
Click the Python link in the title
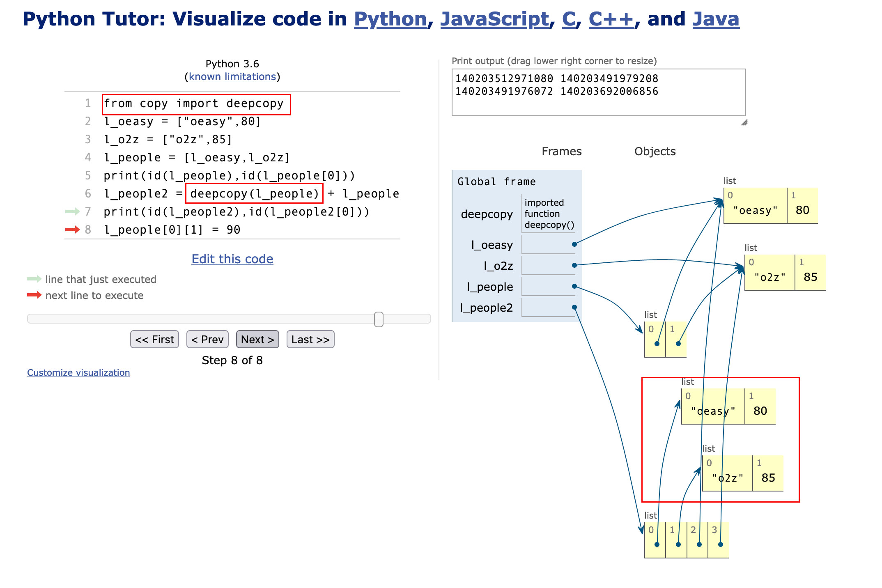tap(390, 19)
